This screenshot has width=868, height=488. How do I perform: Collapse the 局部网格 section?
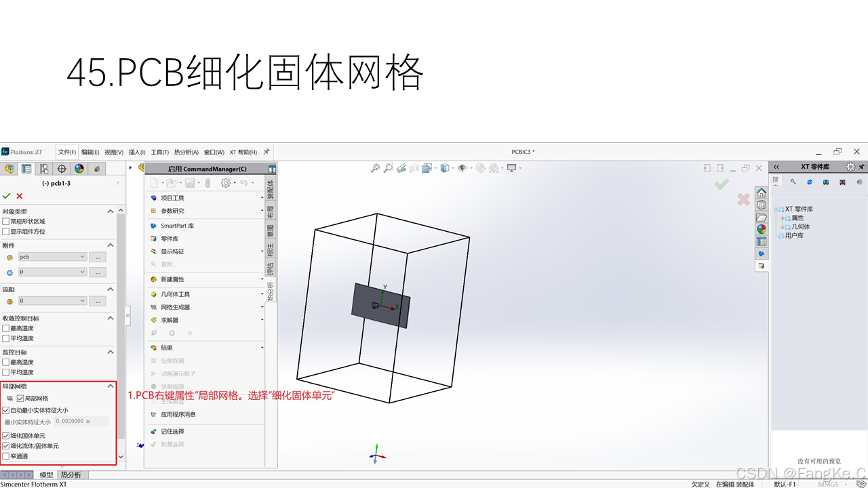pyautogui.click(x=111, y=386)
